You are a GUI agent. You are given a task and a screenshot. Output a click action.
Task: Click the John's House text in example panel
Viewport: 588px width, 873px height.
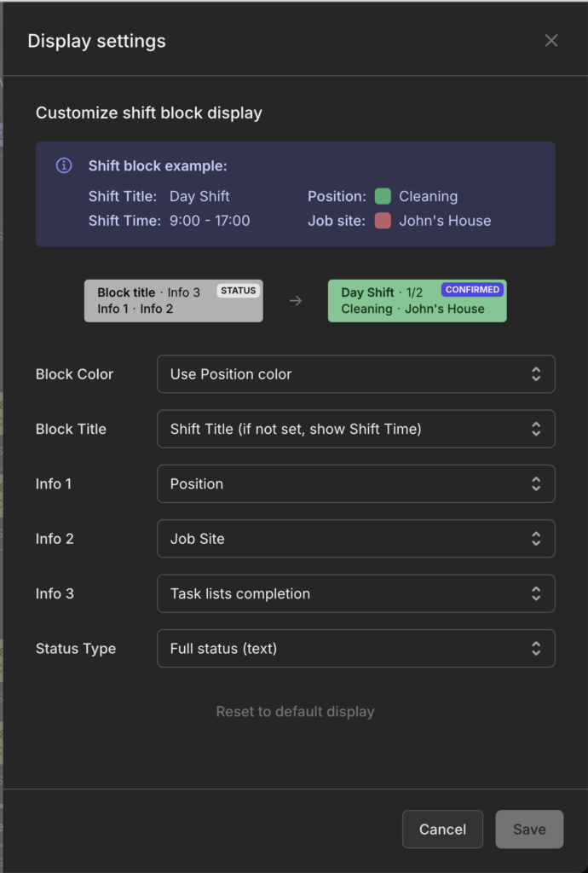pos(445,221)
